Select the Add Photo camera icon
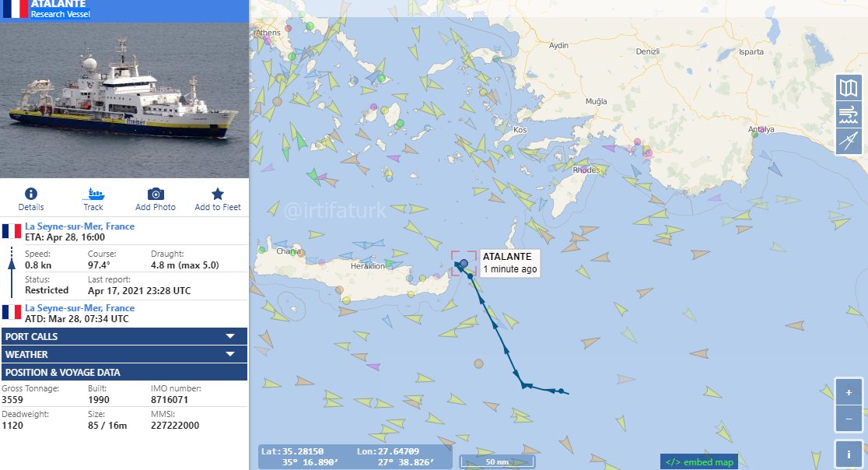The image size is (868, 470). 156,194
